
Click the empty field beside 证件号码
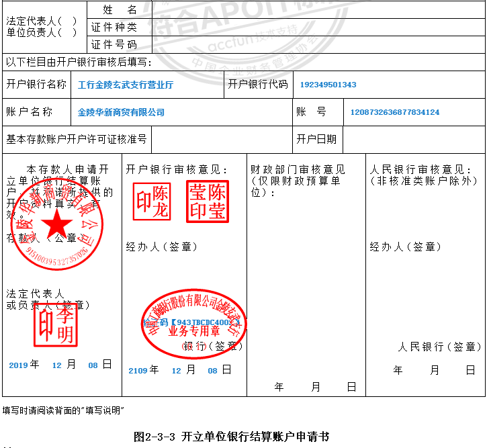[318, 44]
